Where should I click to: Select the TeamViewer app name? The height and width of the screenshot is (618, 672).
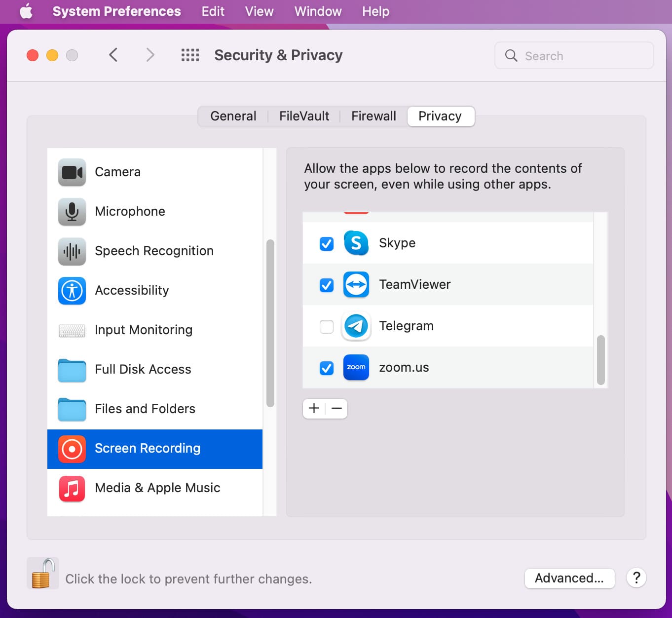point(414,284)
